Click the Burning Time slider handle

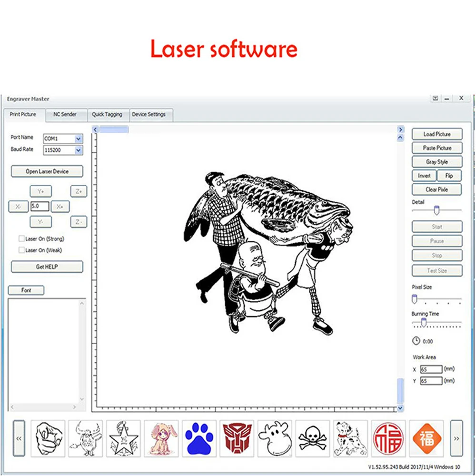(x=424, y=322)
